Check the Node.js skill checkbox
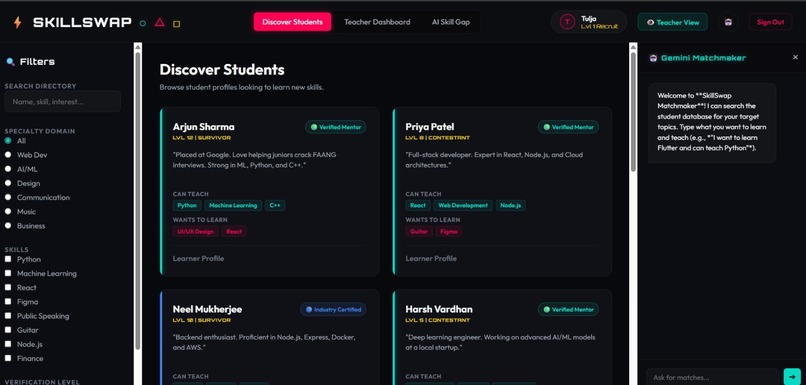806x385 pixels. click(x=8, y=344)
